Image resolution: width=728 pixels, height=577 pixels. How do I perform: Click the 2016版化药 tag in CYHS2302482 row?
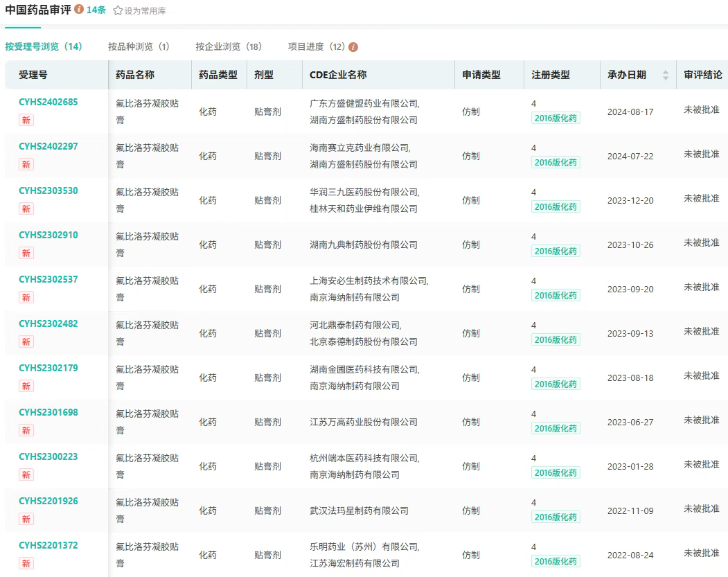tap(556, 339)
